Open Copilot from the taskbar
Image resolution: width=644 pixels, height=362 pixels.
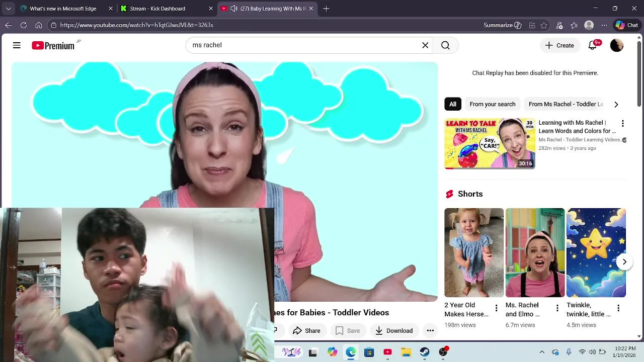pos(332,352)
